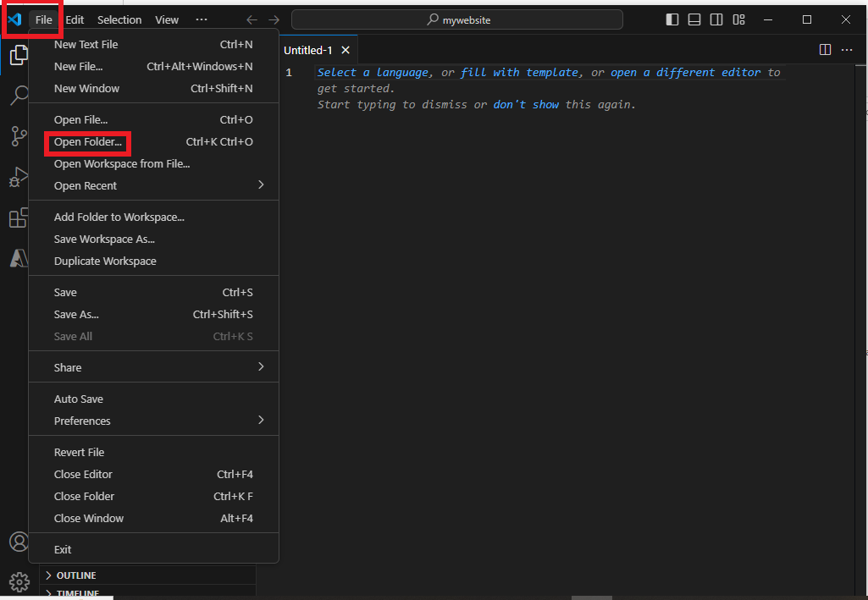Open the Manage gear icon

click(x=18, y=582)
